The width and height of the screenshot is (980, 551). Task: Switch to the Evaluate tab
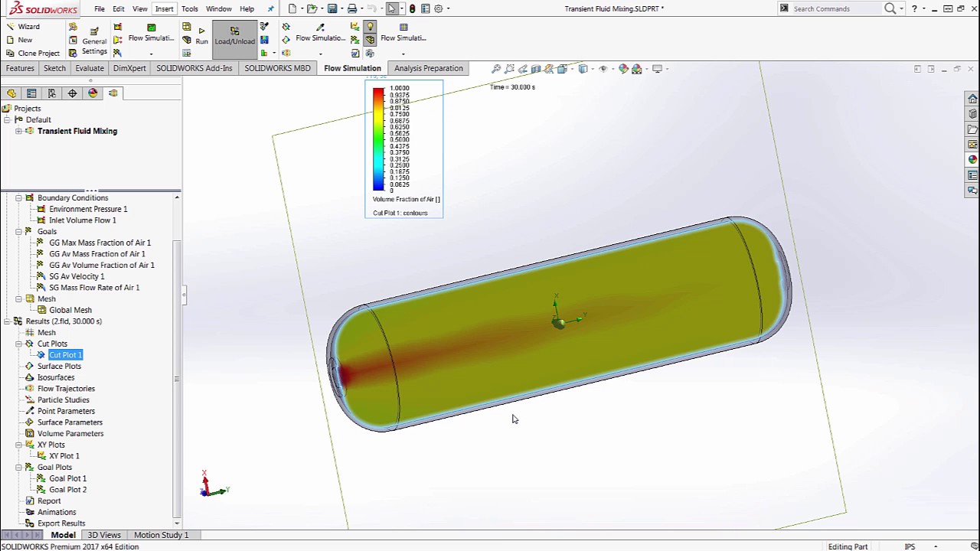(90, 68)
